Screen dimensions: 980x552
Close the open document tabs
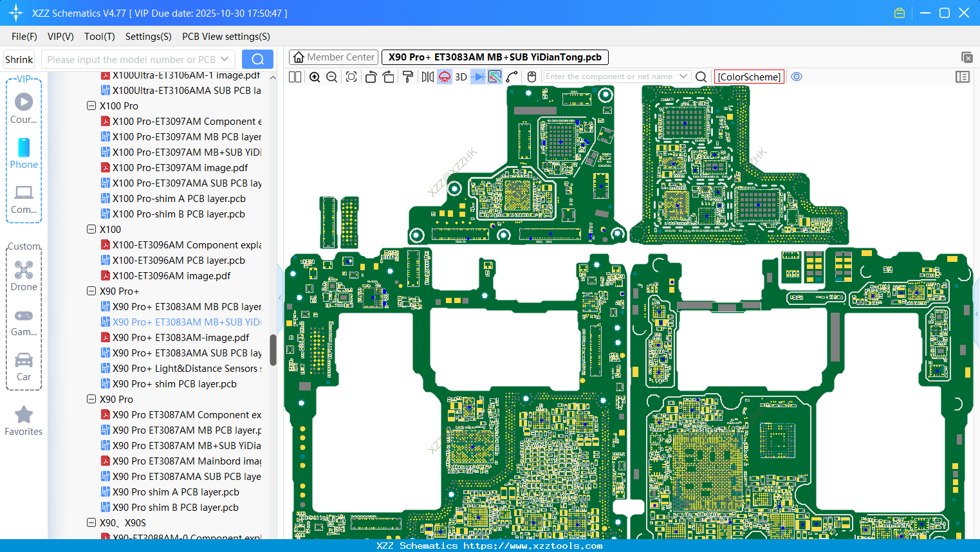(x=966, y=57)
